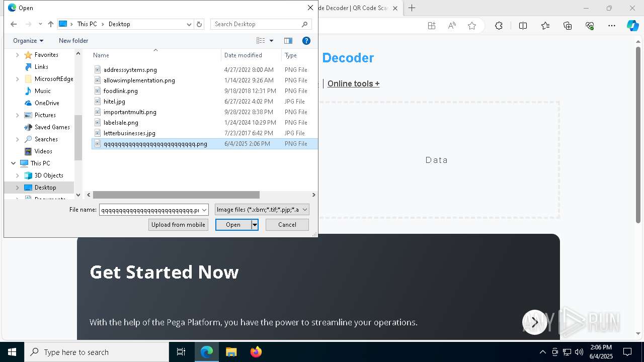Viewport: 644px width, 362px height.
Task: Click the Open button
Action: point(233,225)
